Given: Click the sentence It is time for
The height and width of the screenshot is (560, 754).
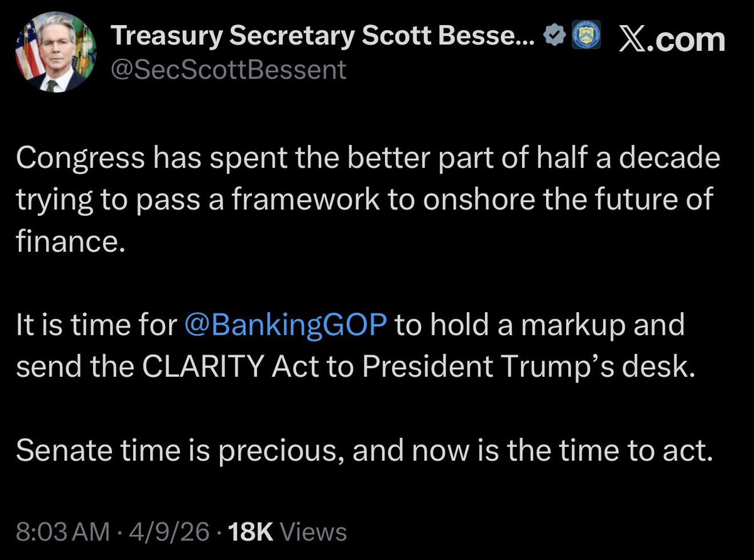Looking at the screenshot, I should [x=358, y=347].
